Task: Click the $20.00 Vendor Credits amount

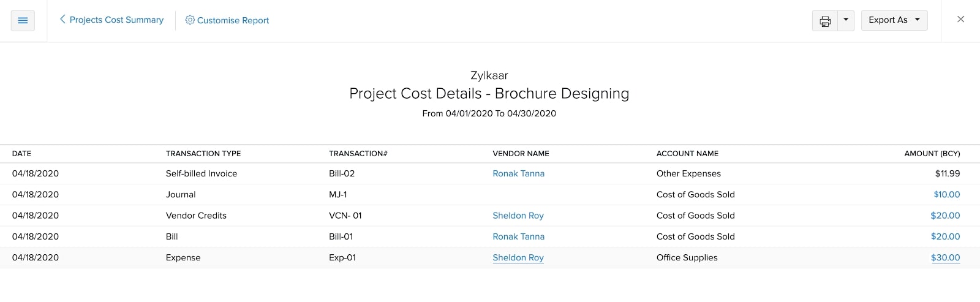Action: tap(945, 216)
